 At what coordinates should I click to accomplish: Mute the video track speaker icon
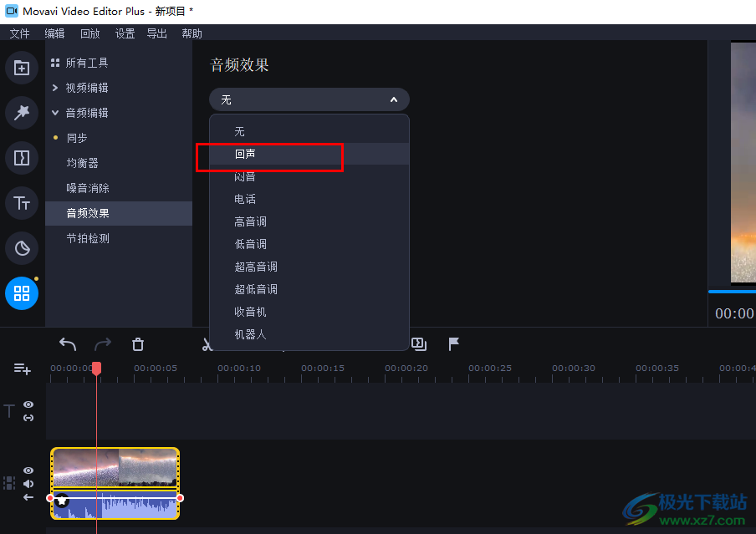click(28, 484)
